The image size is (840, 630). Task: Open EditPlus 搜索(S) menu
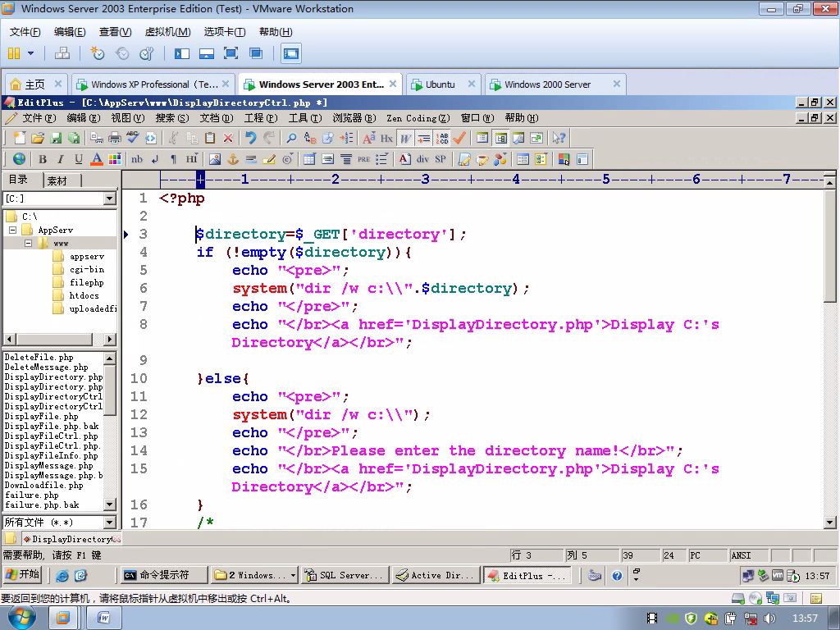tap(172, 118)
